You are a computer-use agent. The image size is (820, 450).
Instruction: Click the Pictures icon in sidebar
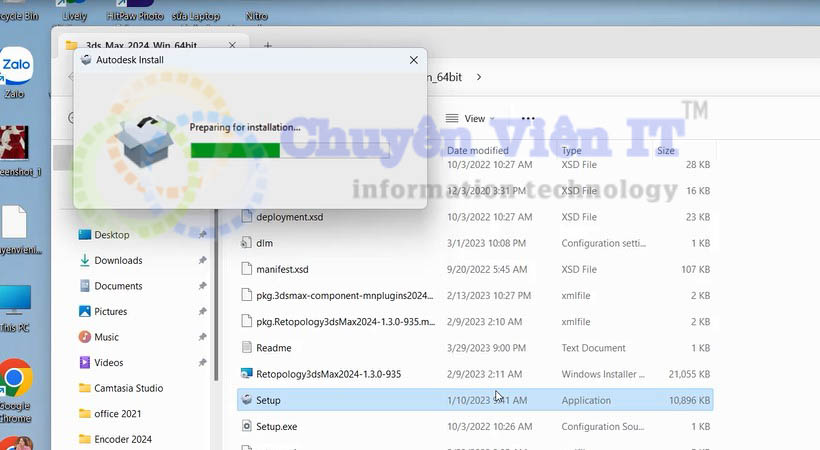tap(84, 311)
